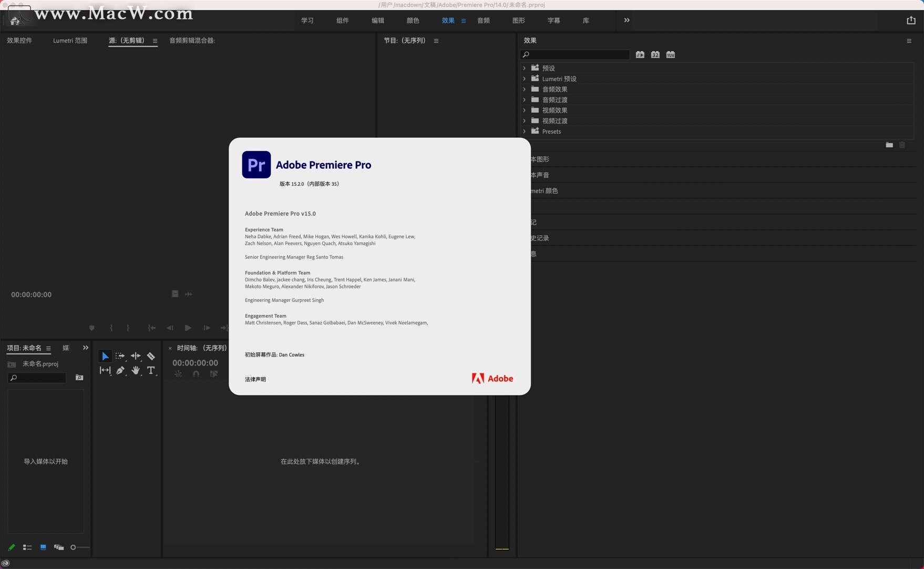The width and height of the screenshot is (924, 569).
Task: Toggle Snap magnet in timeline
Action: [x=196, y=374]
